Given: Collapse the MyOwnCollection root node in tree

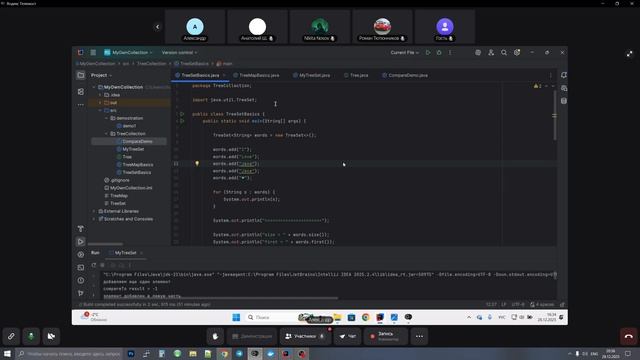Looking at the screenshot, I should 94,87.
